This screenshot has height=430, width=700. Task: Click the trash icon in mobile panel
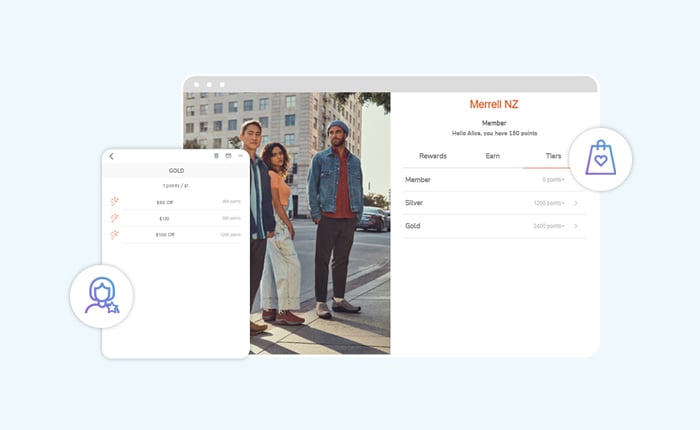[216, 156]
